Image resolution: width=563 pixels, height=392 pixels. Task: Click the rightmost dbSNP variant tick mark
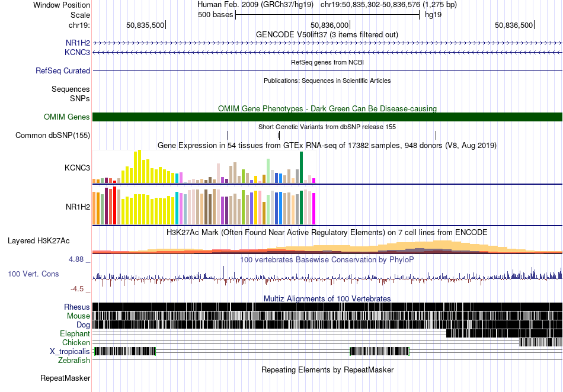click(x=436, y=135)
